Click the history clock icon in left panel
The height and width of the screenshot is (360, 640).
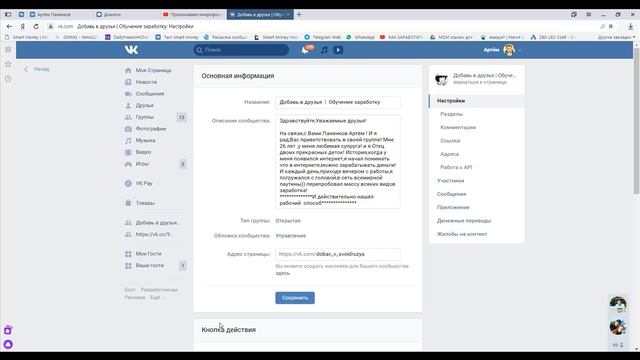(8, 79)
